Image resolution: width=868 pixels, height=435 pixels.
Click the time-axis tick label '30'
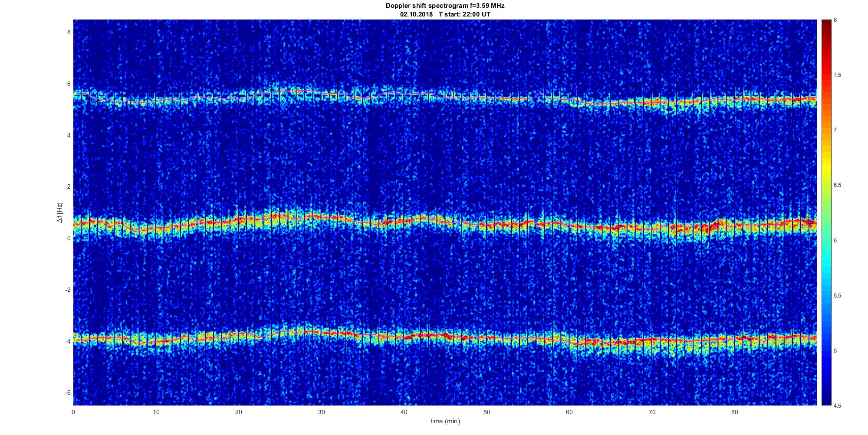click(321, 412)
